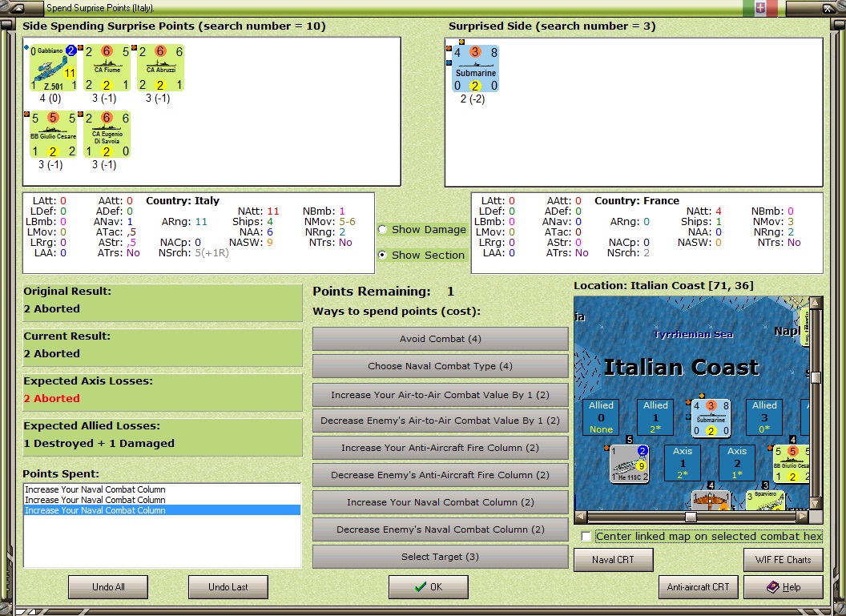The image size is (846, 616).
Task: Click Choose Naval Combat Type (4)
Action: (441, 366)
